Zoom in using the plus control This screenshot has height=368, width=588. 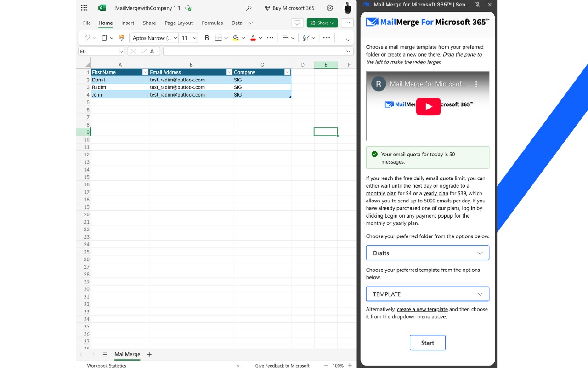350,365
